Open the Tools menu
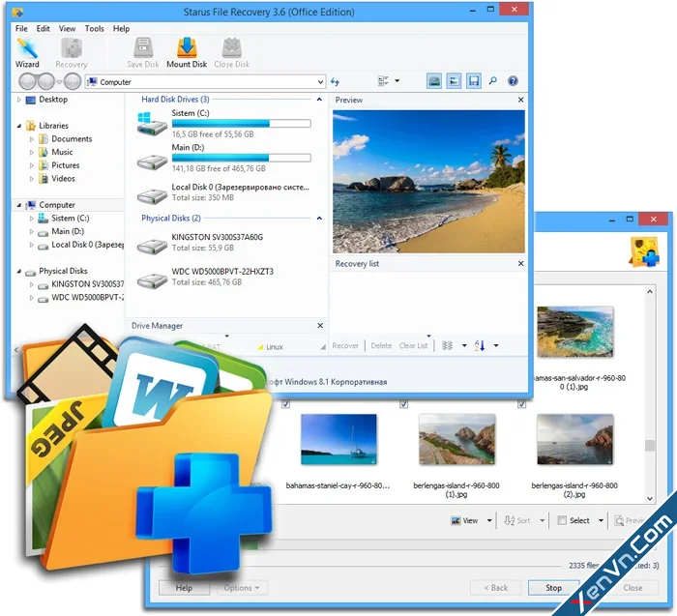 (x=94, y=28)
